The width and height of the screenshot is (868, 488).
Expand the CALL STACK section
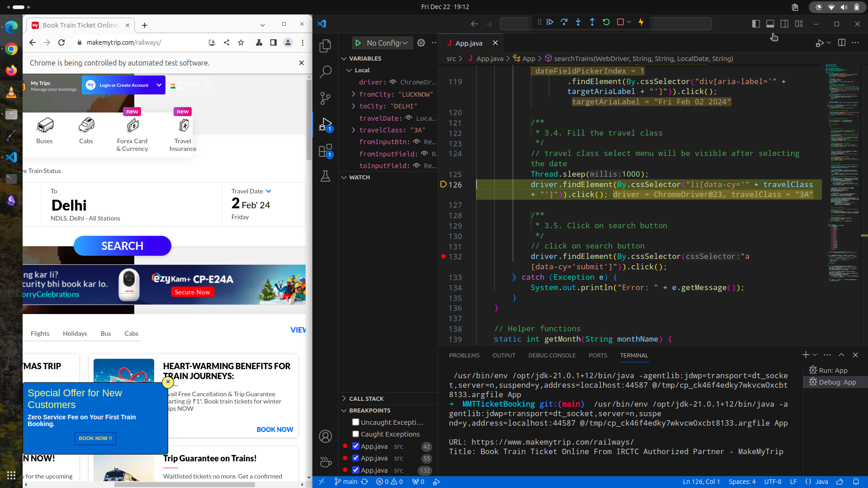tap(366, 399)
